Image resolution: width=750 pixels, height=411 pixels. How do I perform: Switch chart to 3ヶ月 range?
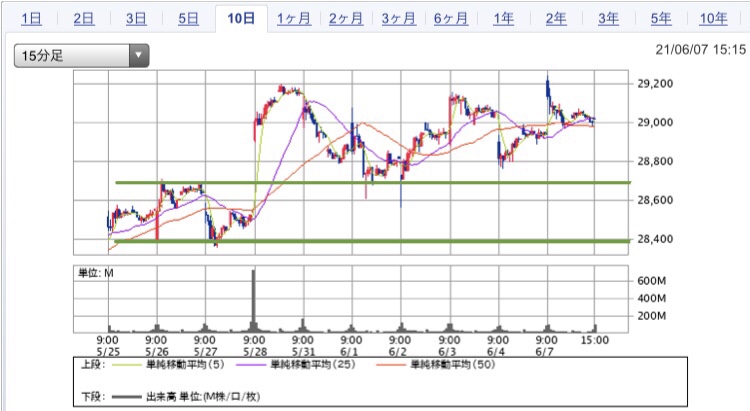398,19
